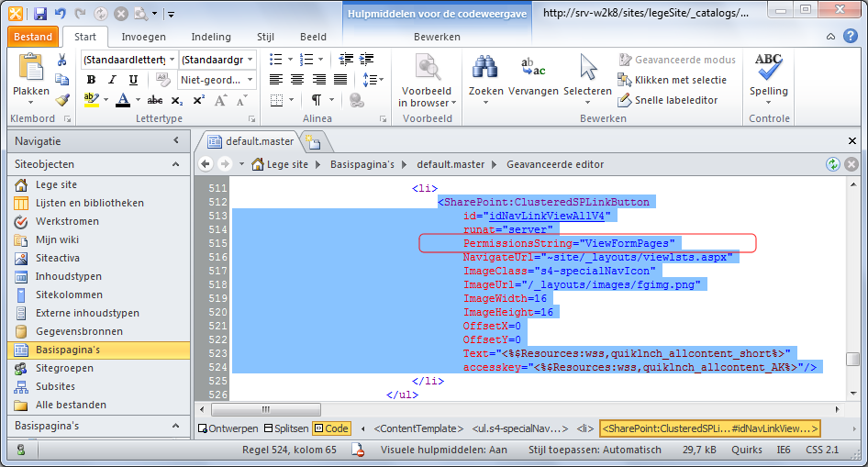This screenshot has width=868, height=467.
Task: Show paragraph marks pilcrow icon
Action: tap(317, 100)
